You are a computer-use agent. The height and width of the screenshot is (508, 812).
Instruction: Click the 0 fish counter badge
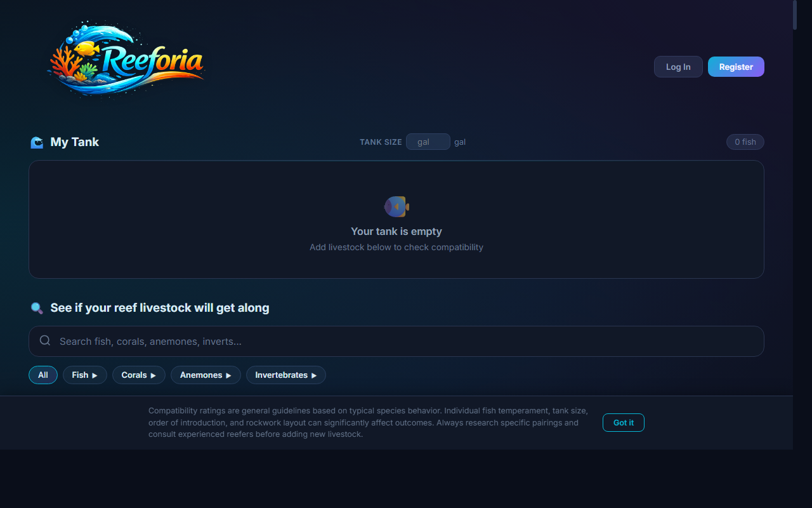745,142
